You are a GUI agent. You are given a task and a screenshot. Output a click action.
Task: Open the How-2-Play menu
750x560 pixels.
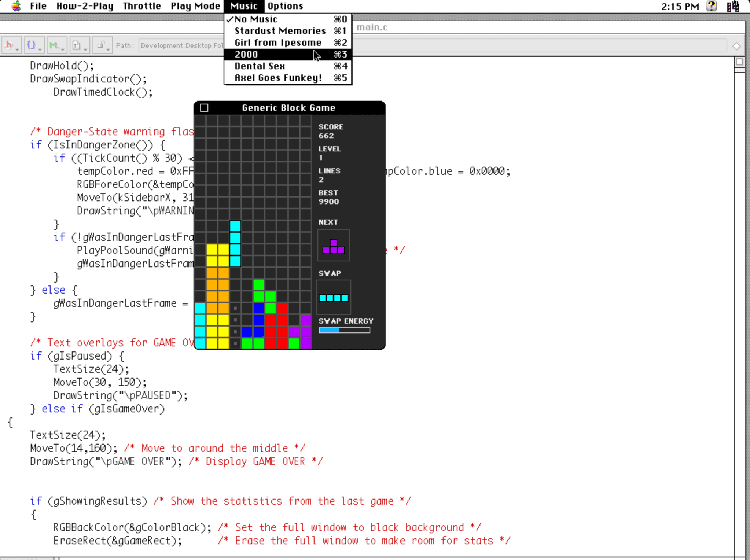coord(85,6)
